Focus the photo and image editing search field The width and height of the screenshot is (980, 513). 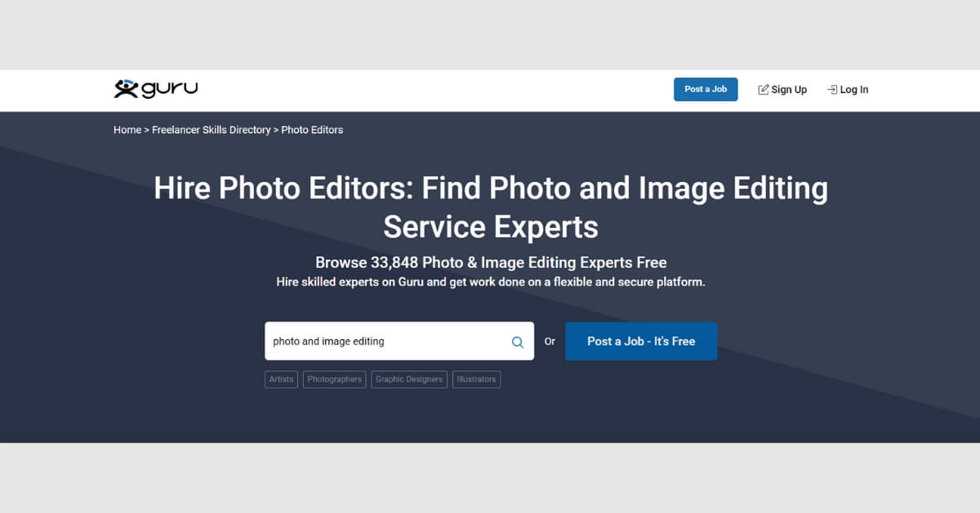pos(399,341)
